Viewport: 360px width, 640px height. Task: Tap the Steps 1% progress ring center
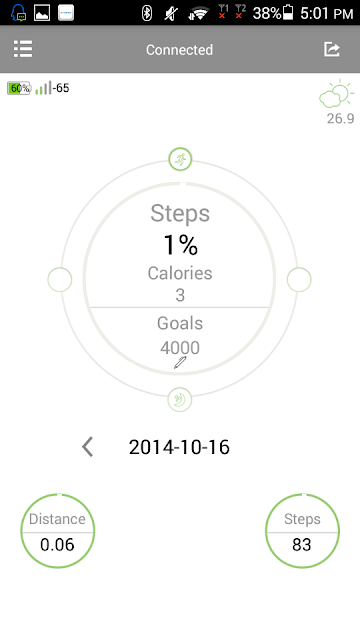pyautogui.click(x=180, y=245)
